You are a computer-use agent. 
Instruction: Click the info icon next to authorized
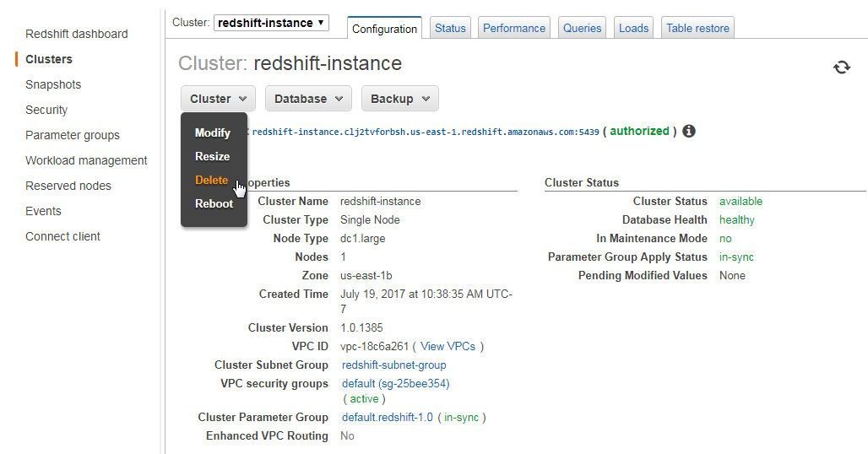689,131
